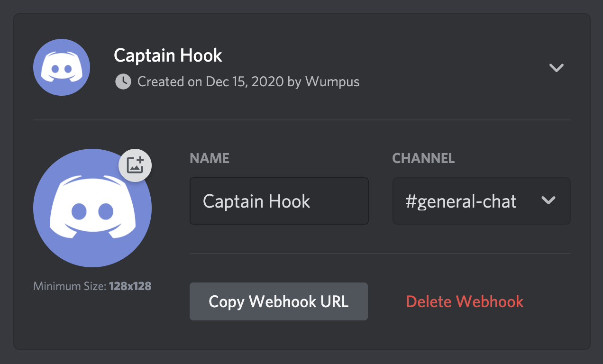Collapse the Captain Hook webhook panel

pos(556,67)
